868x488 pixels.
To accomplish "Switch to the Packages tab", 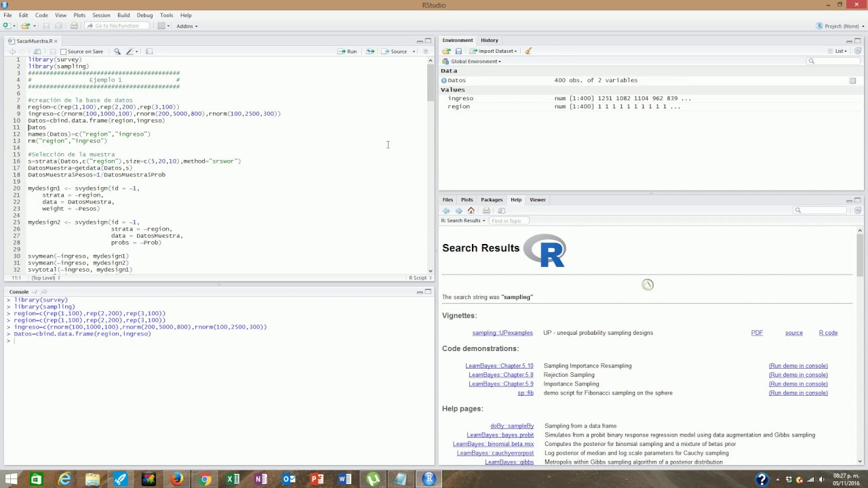I will point(492,200).
